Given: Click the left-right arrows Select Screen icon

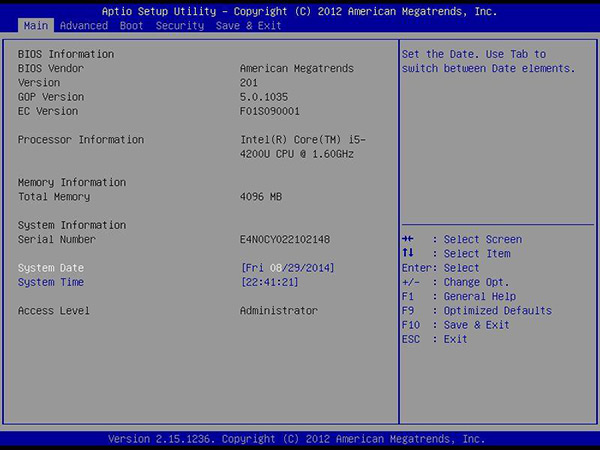Looking at the screenshot, I should click(x=407, y=240).
